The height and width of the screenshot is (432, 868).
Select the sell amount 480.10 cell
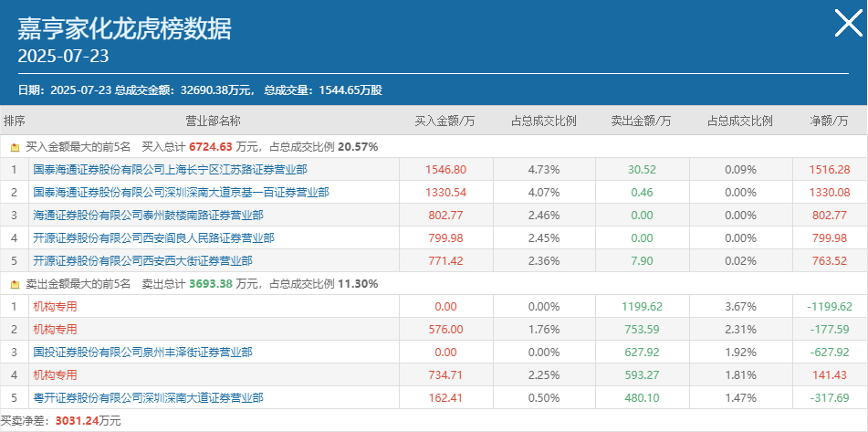[x=643, y=397]
